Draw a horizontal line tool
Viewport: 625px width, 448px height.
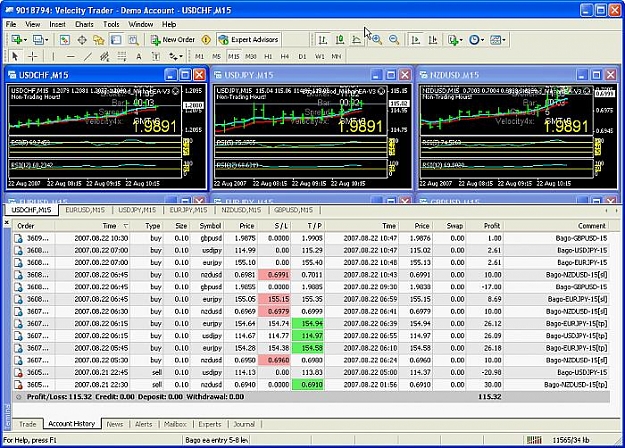(x=71, y=57)
